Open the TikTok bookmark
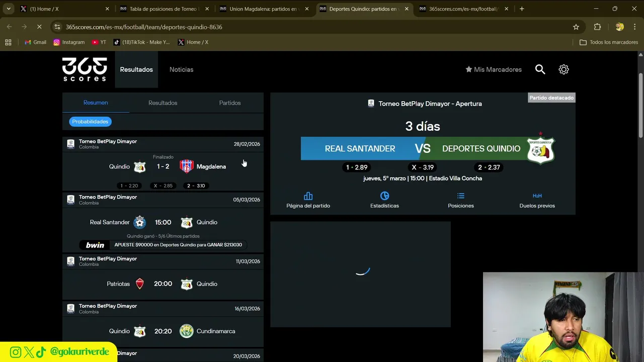This screenshot has width=644, height=362. pos(141,42)
